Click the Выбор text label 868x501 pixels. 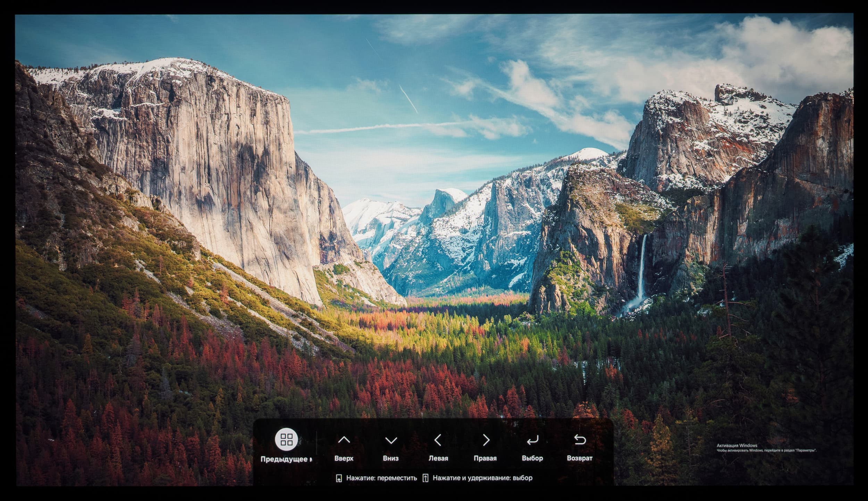pos(532,458)
